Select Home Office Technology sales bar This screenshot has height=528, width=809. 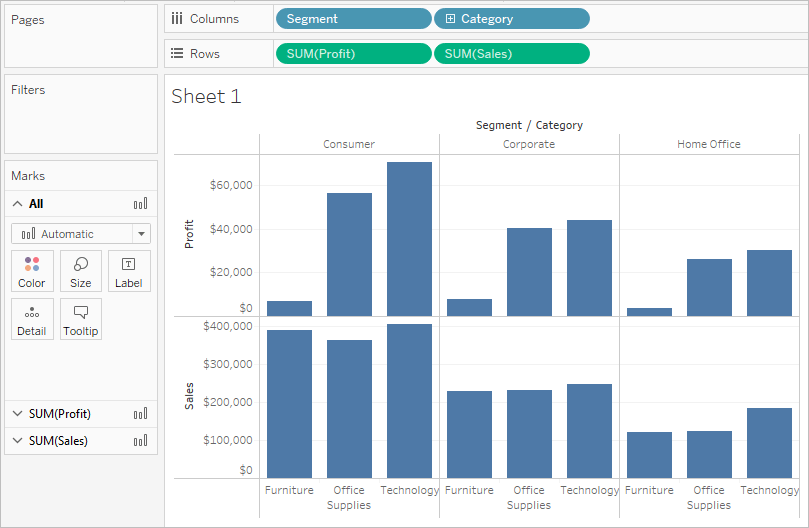pyautogui.click(x=769, y=443)
